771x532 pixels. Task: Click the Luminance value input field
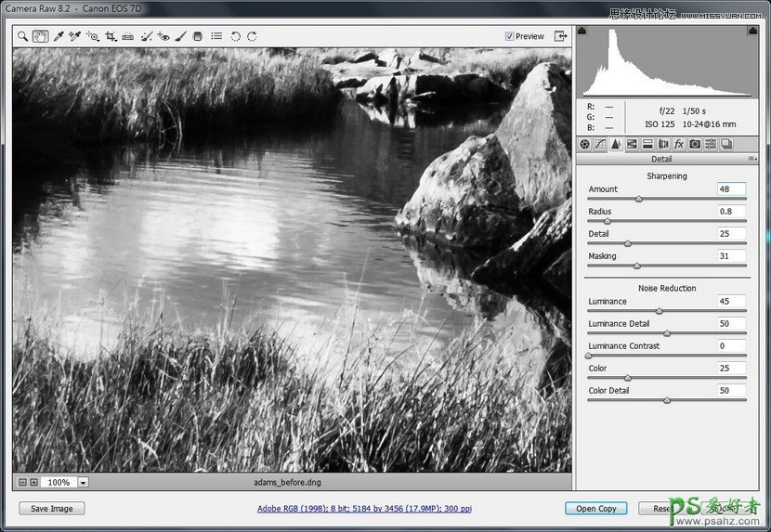click(731, 302)
